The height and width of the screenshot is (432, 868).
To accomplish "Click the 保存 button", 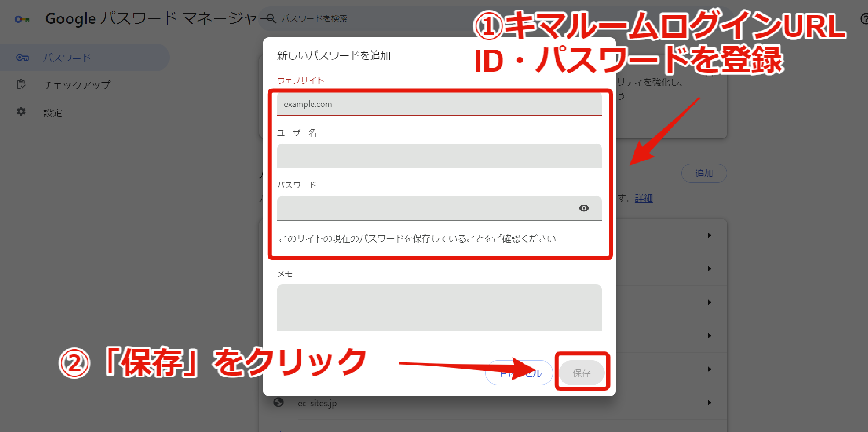I will coord(581,373).
